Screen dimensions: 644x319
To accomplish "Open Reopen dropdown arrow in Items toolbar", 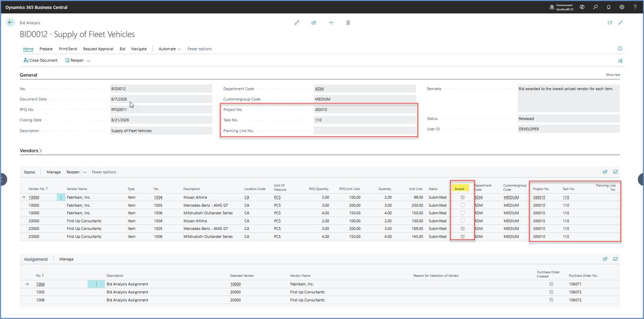I will click(x=85, y=172).
